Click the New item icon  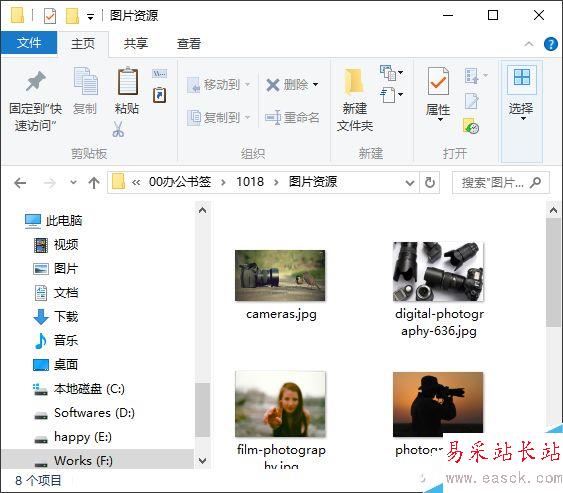[388, 73]
